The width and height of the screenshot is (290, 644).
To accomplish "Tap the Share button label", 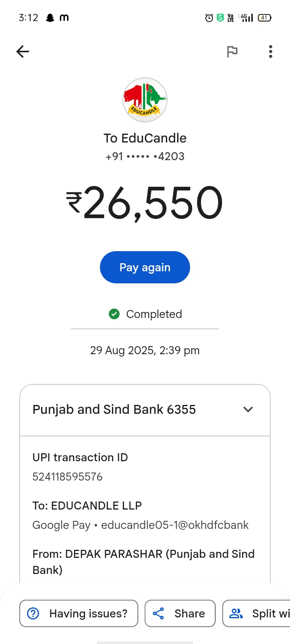I will click(x=190, y=613).
